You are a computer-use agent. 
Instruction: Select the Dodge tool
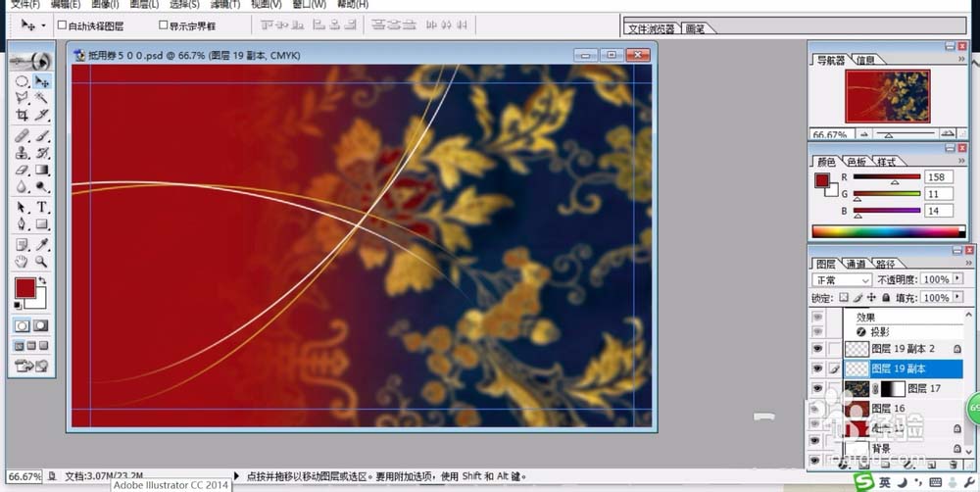click(x=42, y=186)
